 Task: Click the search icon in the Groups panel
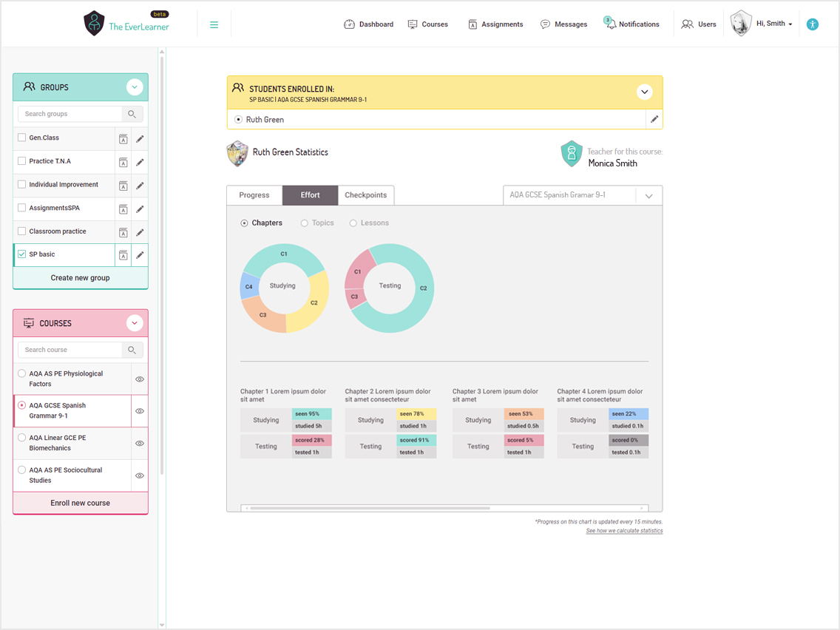[x=132, y=114]
